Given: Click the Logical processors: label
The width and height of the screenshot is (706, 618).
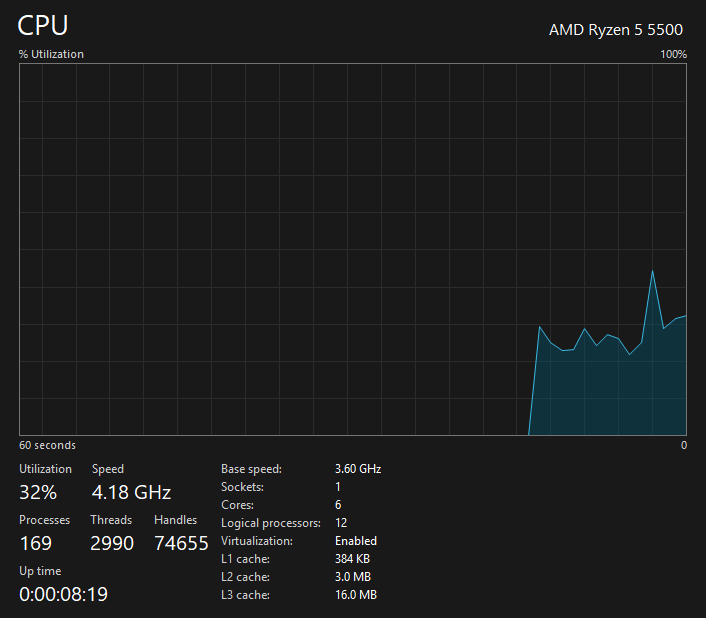Looking at the screenshot, I should click(271, 523).
